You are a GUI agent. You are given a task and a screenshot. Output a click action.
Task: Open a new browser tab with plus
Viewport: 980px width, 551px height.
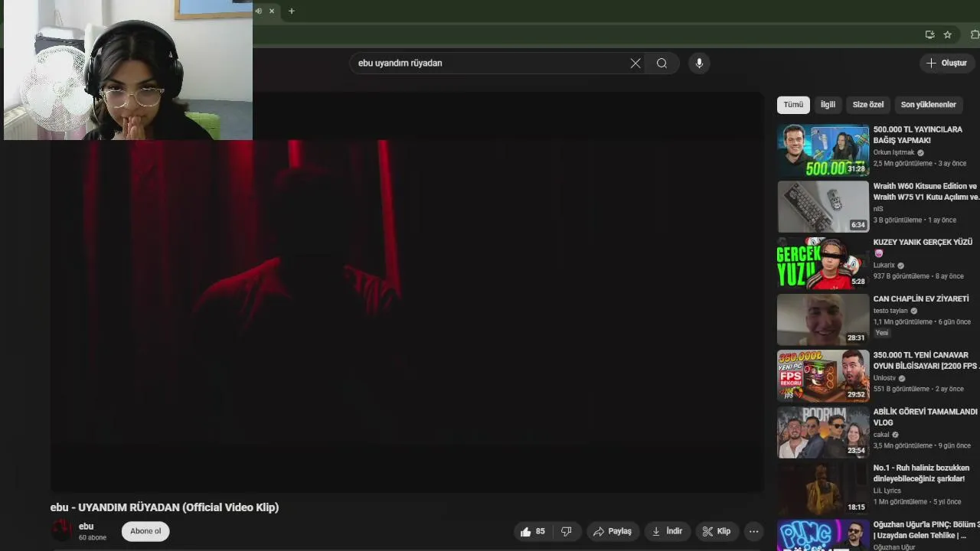tap(291, 11)
